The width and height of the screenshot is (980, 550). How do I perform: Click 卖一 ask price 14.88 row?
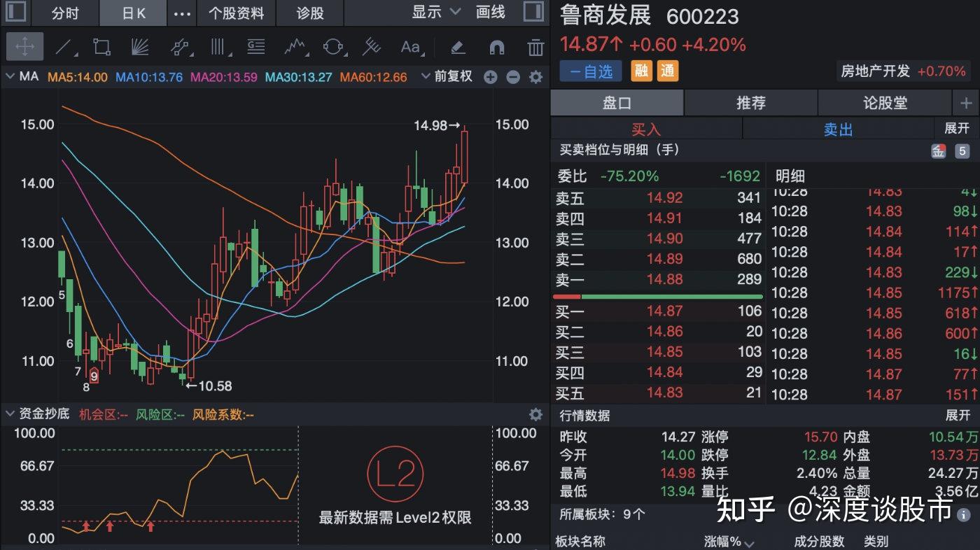pos(658,279)
